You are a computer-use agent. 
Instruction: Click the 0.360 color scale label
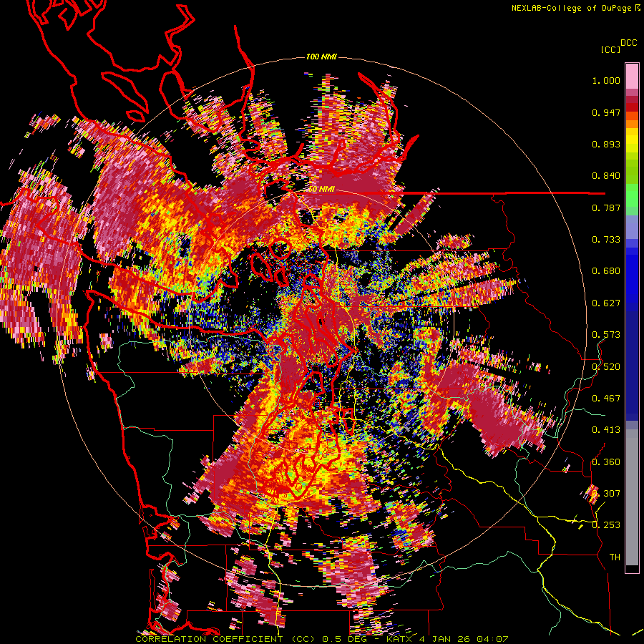point(606,462)
